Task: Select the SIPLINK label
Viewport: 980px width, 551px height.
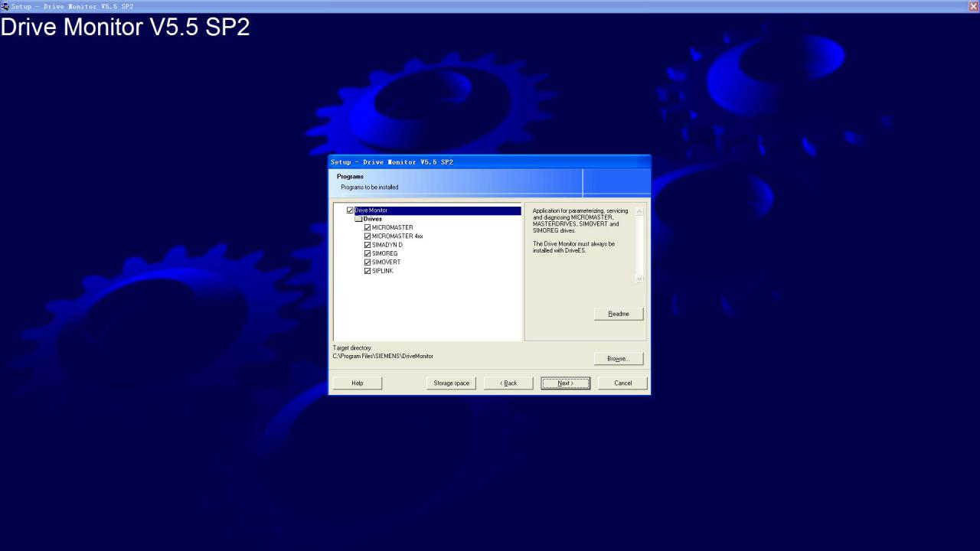Action: point(383,271)
